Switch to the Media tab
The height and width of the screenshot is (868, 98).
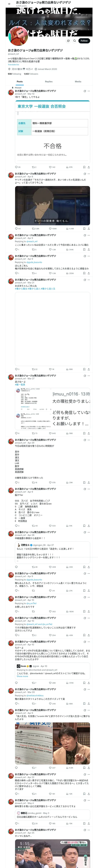[78, 81]
